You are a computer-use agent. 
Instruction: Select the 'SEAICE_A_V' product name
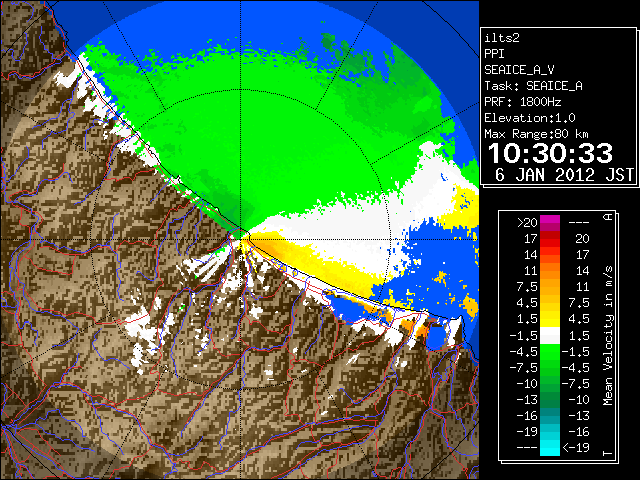(519, 70)
